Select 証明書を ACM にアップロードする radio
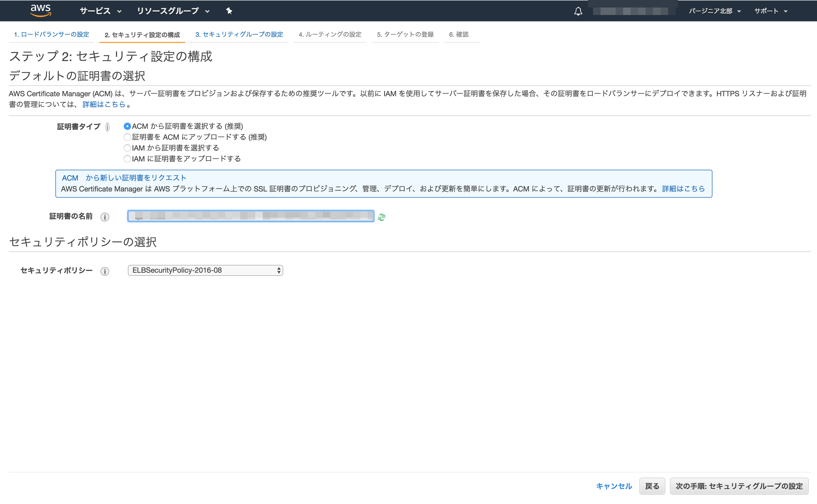The height and width of the screenshot is (504, 817). click(127, 137)
